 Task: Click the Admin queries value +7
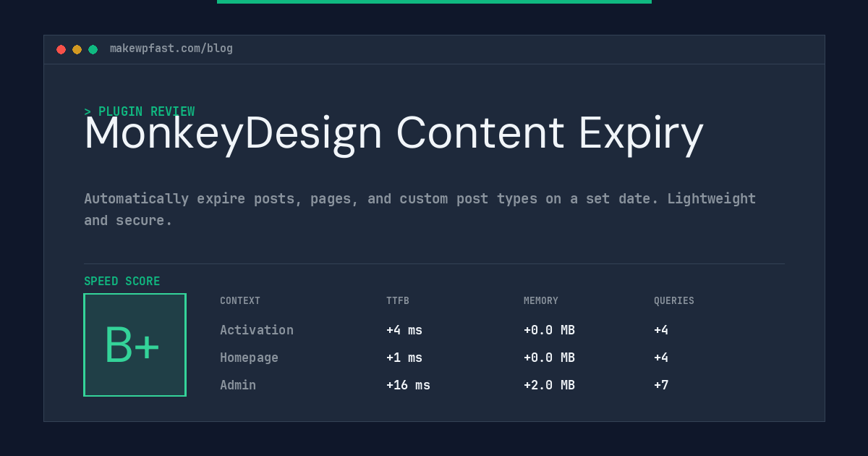(x=661, y=385)
